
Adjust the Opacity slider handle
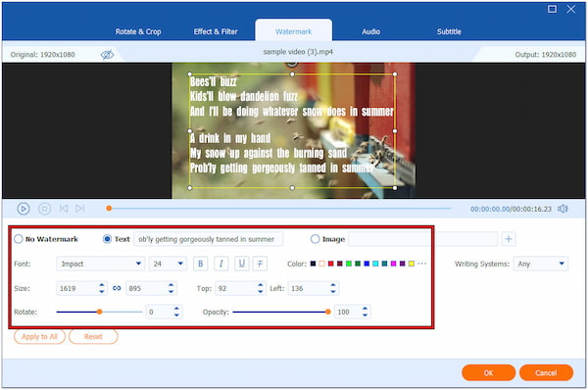[328, 312]
